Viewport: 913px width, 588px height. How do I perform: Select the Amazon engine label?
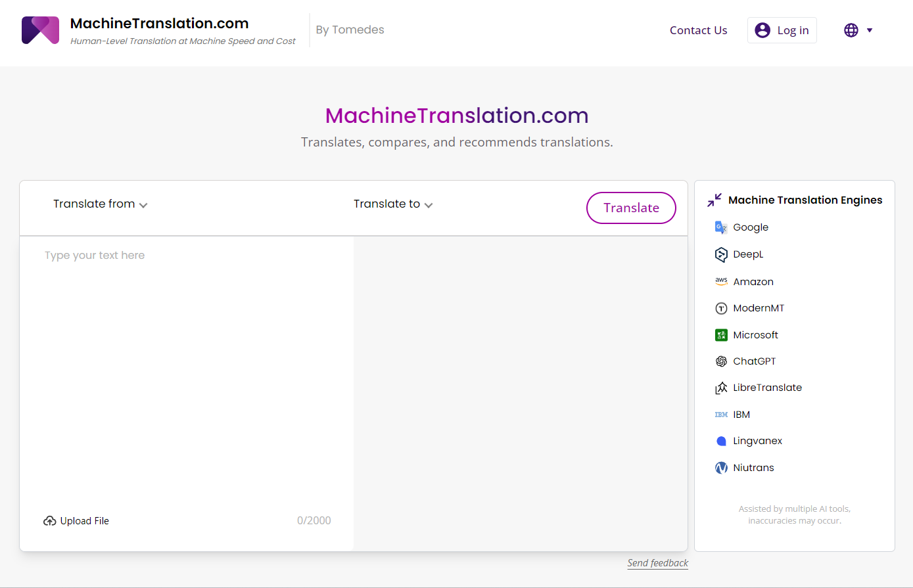point(753,282)
